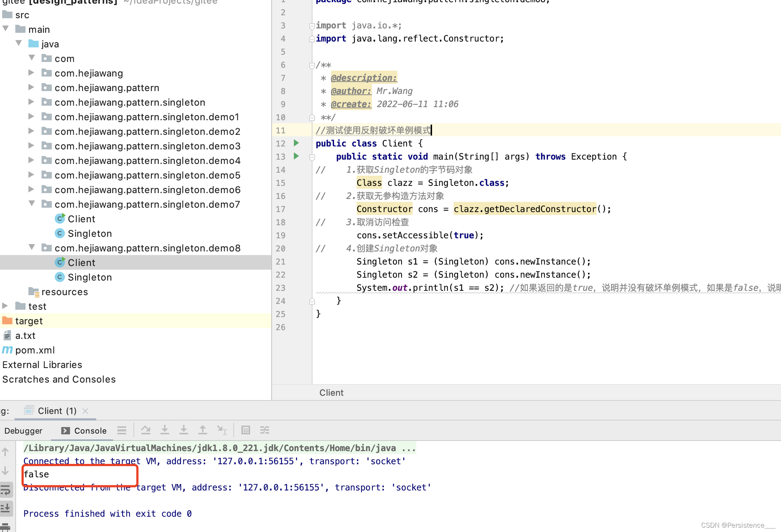Collapse the Javadoc comment fold at line 6
Screen dimensions: 781x532
312,65
